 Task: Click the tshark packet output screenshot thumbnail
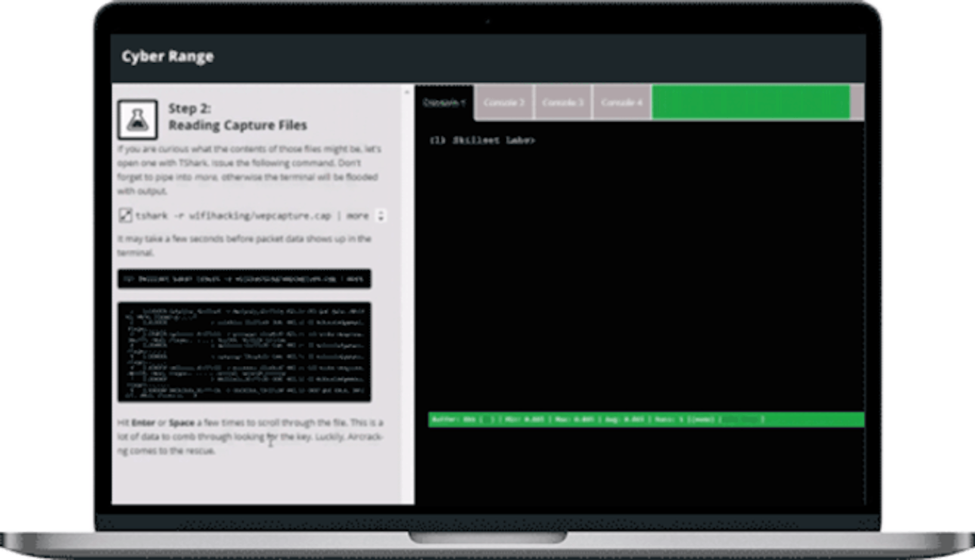(244, 352)
